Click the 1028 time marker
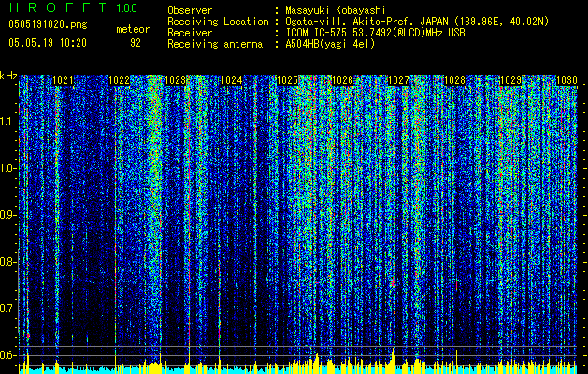This screenshot has width=588, height=374. [x=455, y=80]
